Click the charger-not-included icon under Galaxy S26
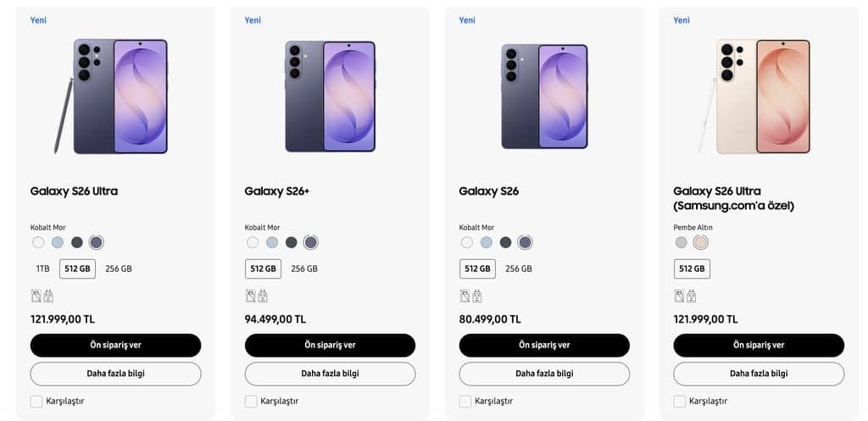This screenshot has height=421, width=868. coord(476,296)
